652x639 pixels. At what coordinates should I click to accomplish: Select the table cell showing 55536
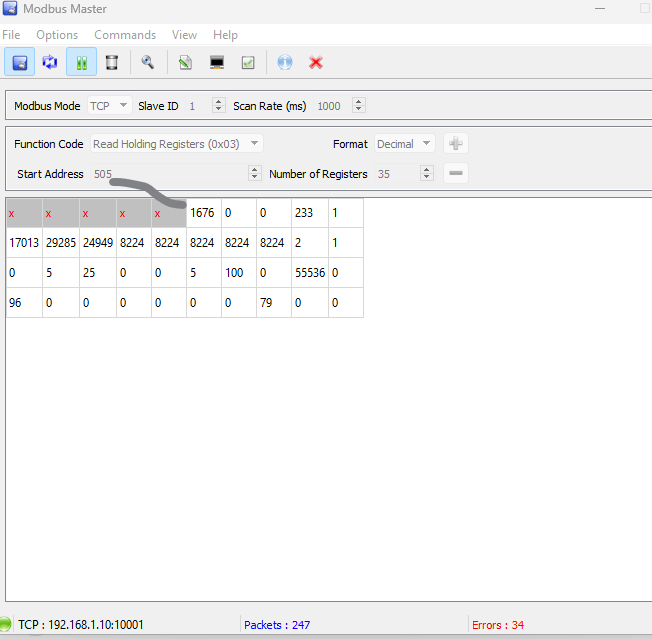pyautogui.click(x=309, y=273)
